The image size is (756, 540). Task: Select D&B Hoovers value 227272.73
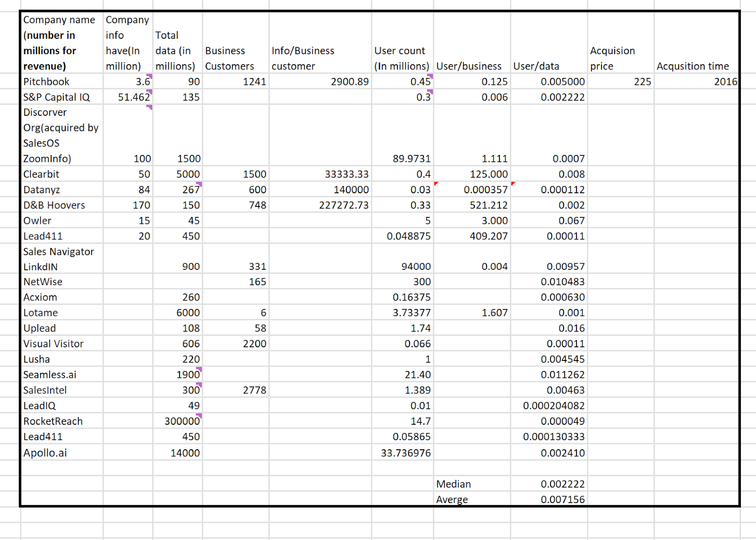pyautogui.click(x=320, y=205)
